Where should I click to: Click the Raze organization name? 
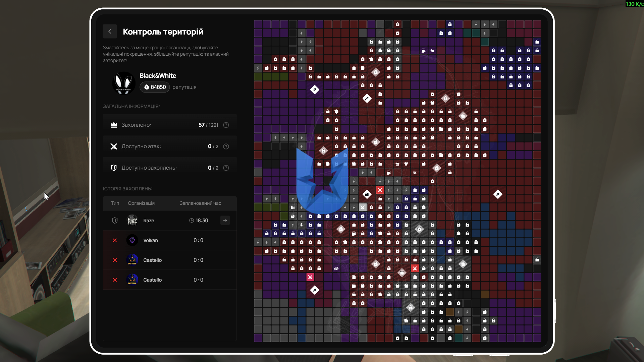click(149, 221)
